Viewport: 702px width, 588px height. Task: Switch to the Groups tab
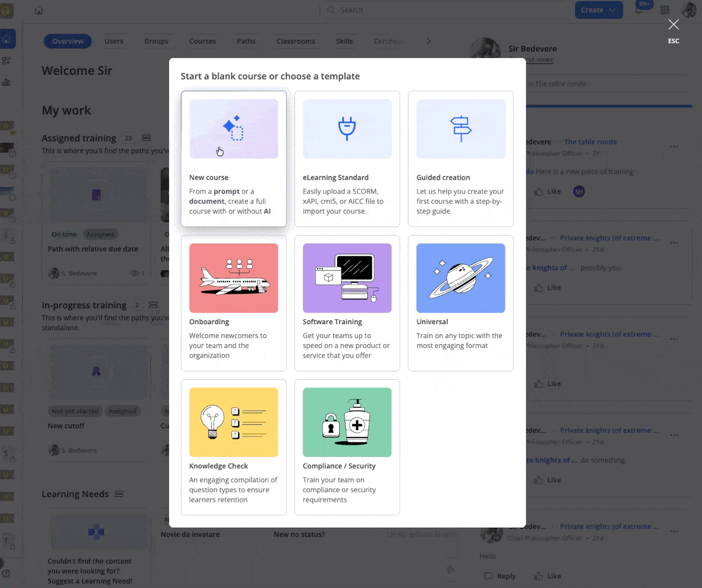click(156, 41)
